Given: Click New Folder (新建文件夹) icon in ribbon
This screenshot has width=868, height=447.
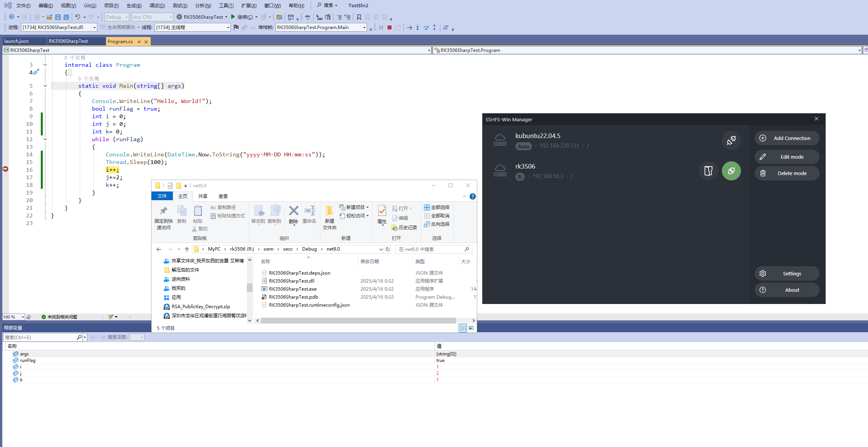Looking at the screenshot, I should [330, 217].
